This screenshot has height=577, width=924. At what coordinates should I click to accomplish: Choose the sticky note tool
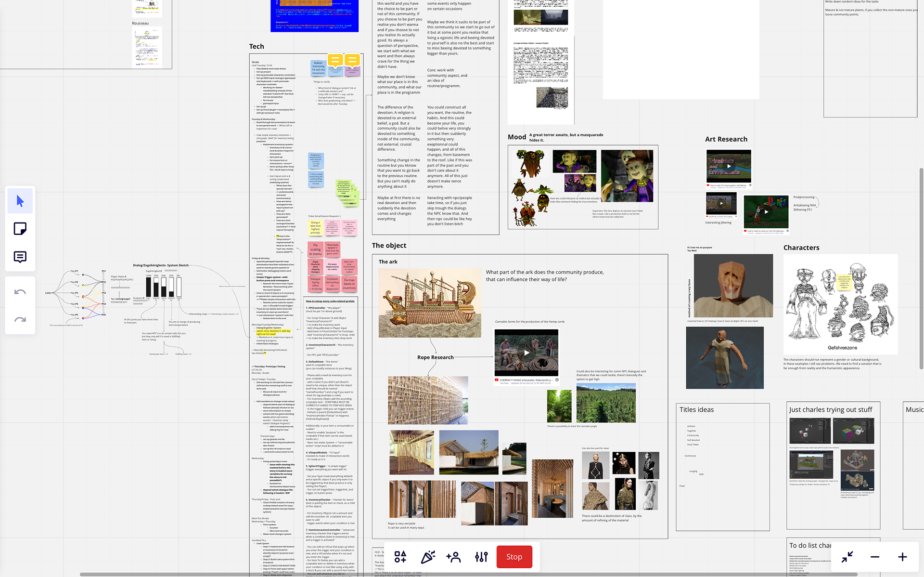pyautogui.click(x=20, y=229)
